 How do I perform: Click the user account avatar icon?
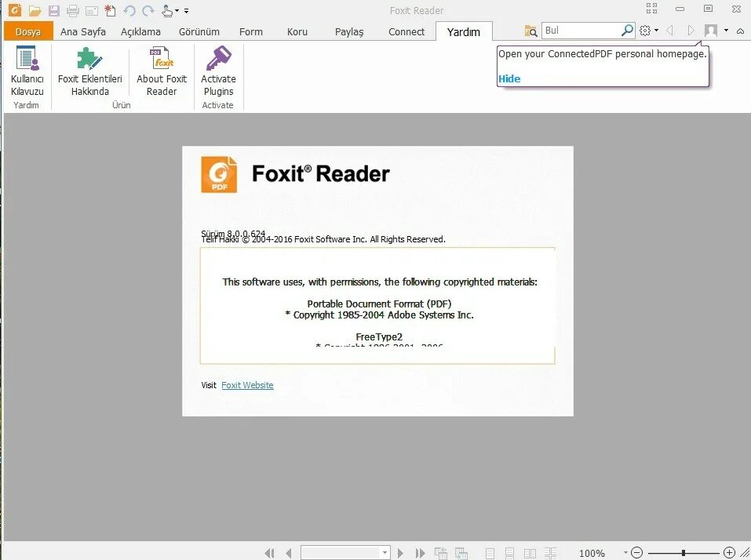pos(711,31)
